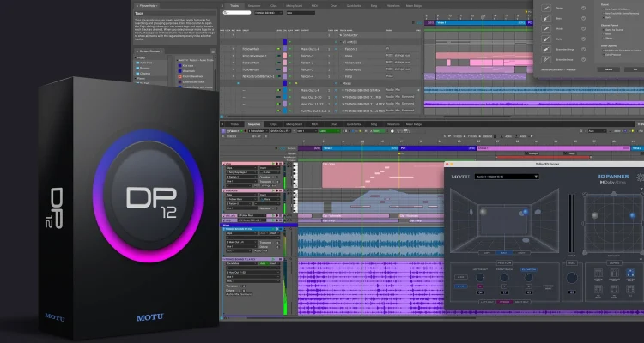Click the Elevation button in the Position section
Viewport: 644px width, 343px height.
point(529,269)
